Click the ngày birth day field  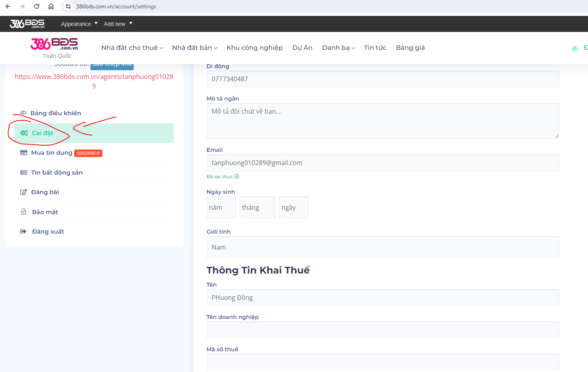(x=294, y=207)
